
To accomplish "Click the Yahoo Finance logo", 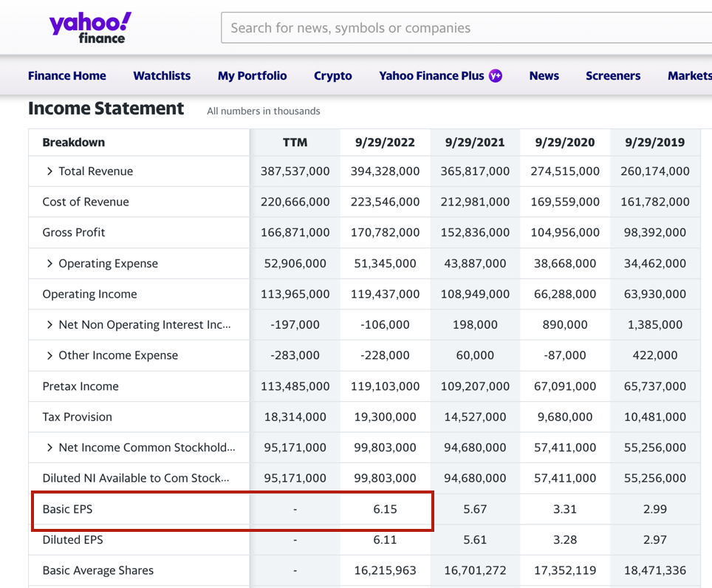I will coord(90,27).
